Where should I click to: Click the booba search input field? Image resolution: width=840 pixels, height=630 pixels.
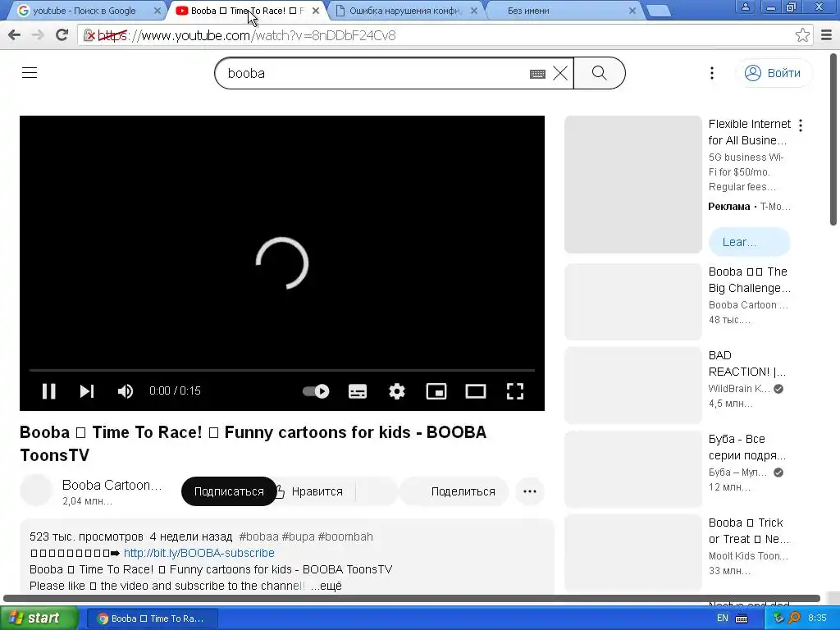375,73
